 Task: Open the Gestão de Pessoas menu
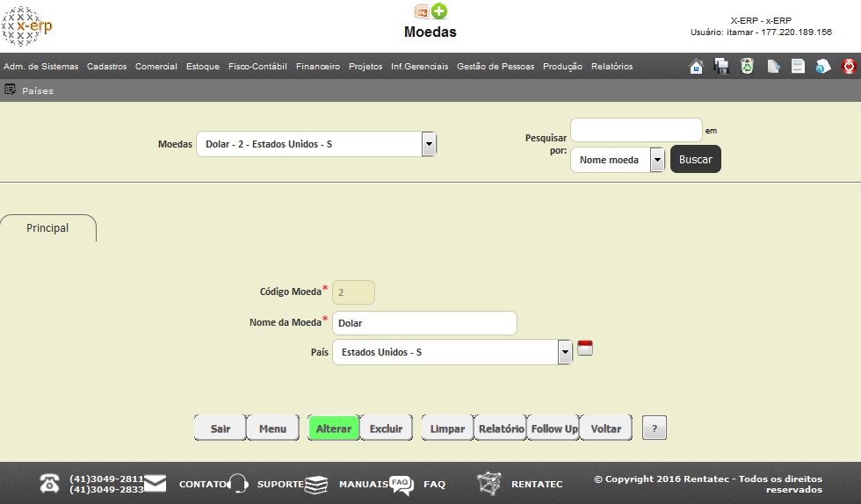496,67
